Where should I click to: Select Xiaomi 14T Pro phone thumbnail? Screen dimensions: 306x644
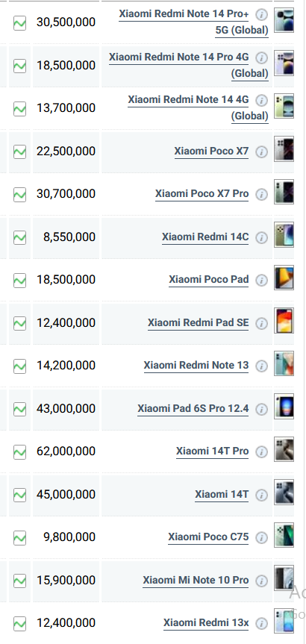(x=284, y=449)
